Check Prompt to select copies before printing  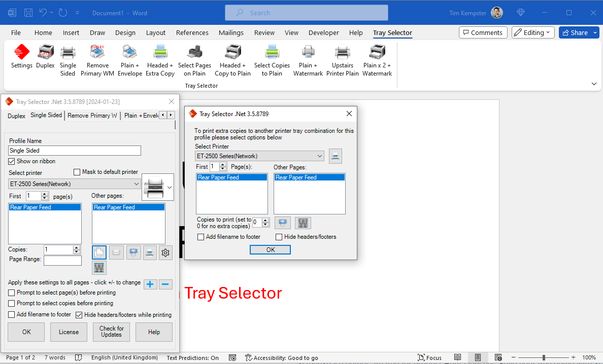pos(12,303)
